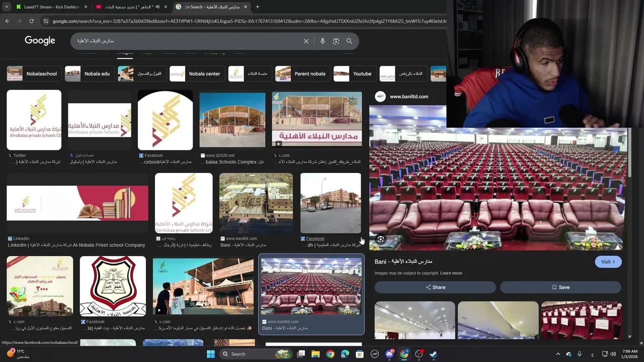Open File Explorer from the taskbar
644x362 pixels.
click(x=315, y=354)
